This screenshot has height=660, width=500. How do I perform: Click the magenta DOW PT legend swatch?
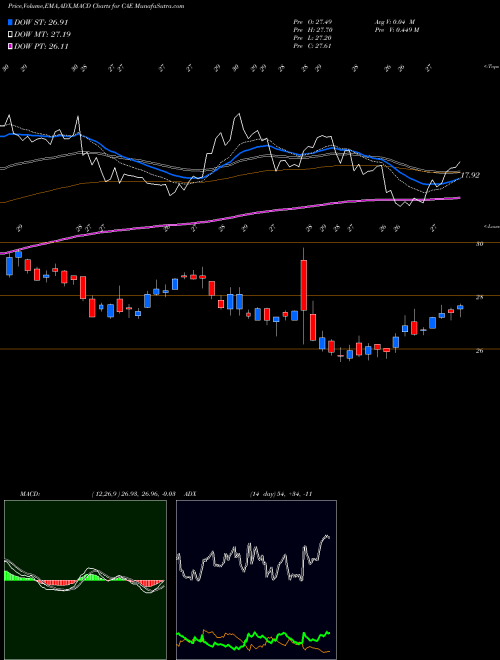pos(10,46)
